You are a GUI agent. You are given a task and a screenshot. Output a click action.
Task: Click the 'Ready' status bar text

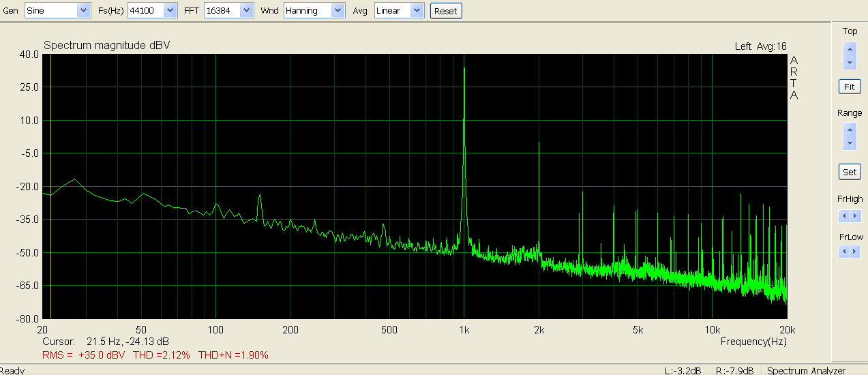[x=13, y=370]
